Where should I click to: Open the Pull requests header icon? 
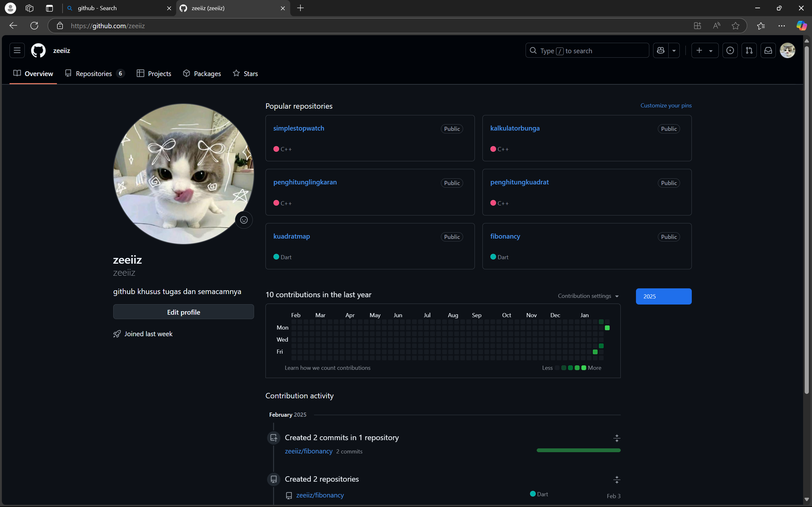749,51
